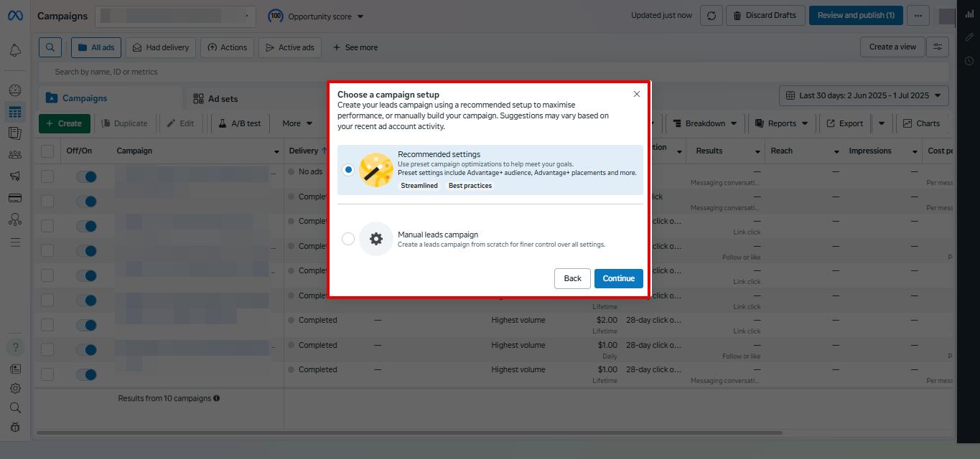Screen dimensions: 980x459
Task: Open the More dropdown in toolbar
Action: (297, 123)
